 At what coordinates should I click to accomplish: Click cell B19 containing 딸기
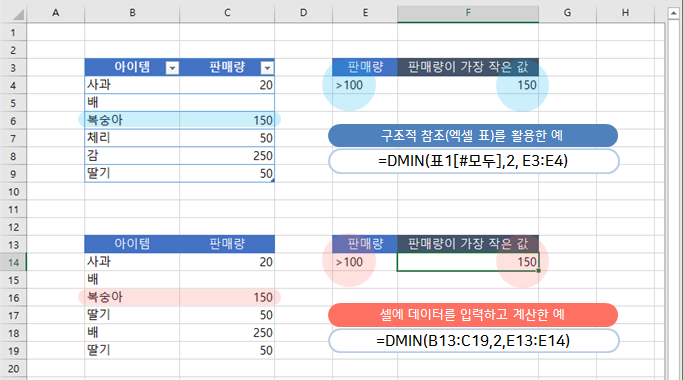coord(132,351)
